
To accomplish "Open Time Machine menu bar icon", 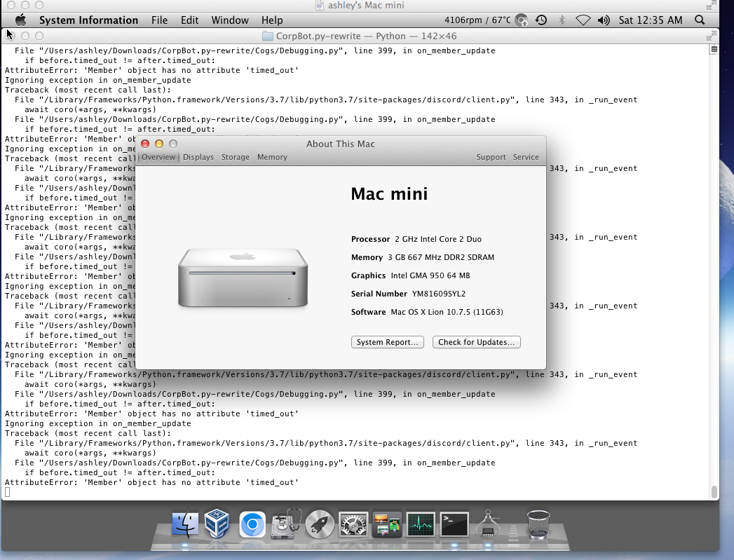I will tap(541, 20).
